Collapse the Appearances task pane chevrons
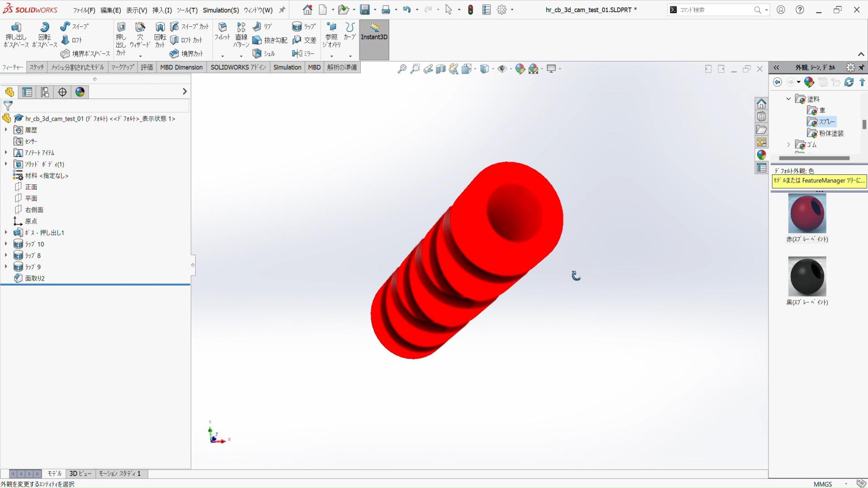 [776, 67]
